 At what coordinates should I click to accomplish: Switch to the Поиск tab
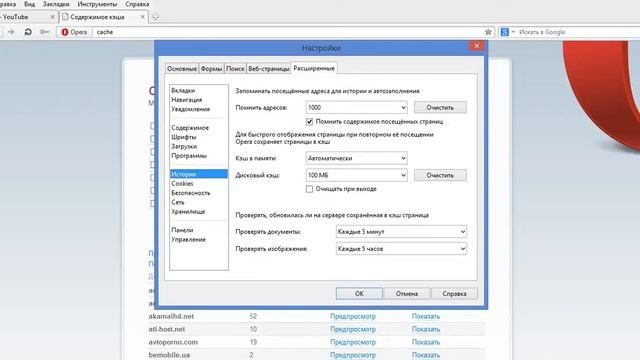235,69
